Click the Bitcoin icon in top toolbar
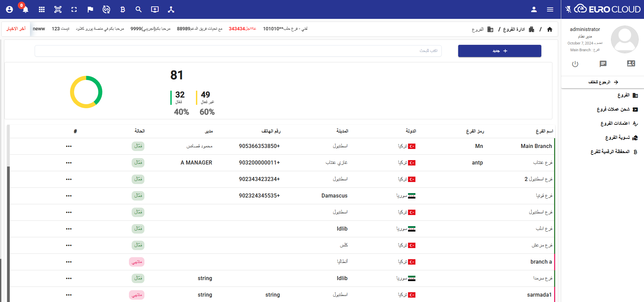644x302 pixels. click(123, 9)
